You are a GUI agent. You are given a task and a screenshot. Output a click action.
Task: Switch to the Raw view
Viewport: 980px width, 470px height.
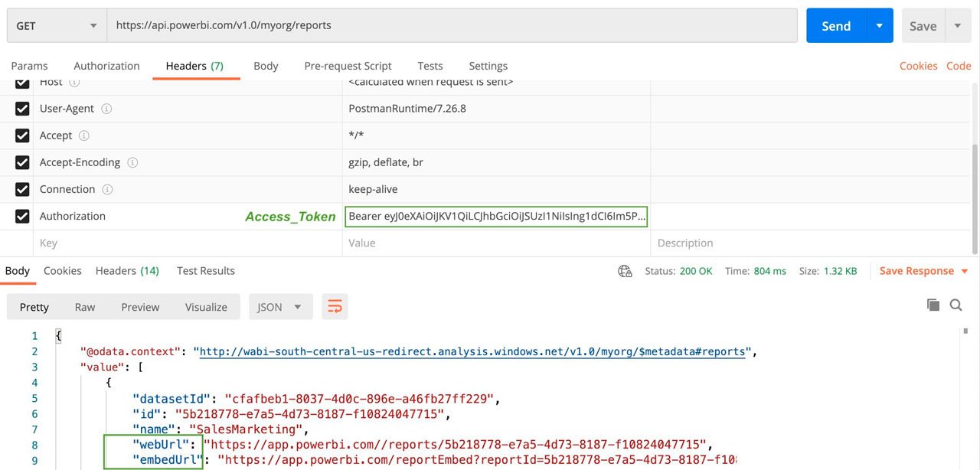85,307
